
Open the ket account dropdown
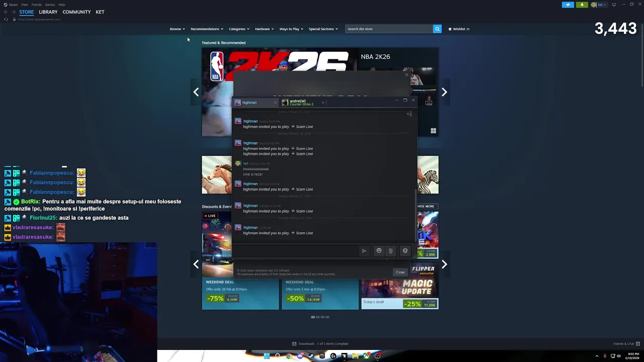pos(600,5)
